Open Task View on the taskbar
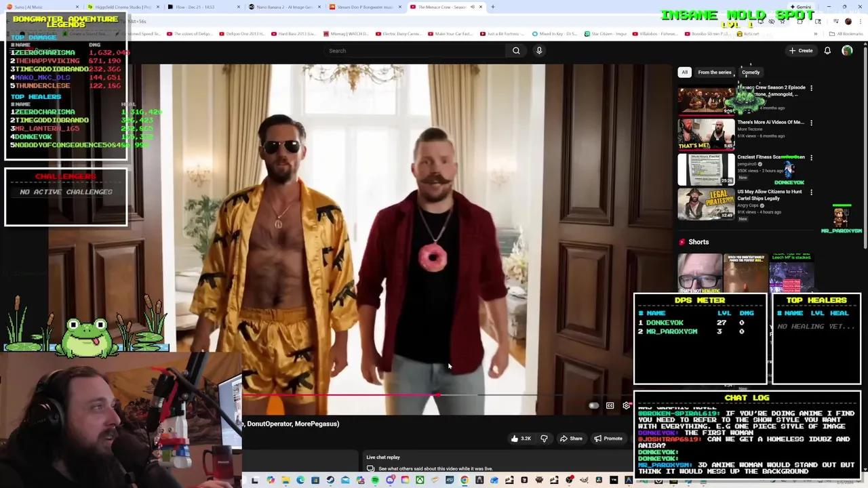 pyautogui.click(x=255, y=481)
